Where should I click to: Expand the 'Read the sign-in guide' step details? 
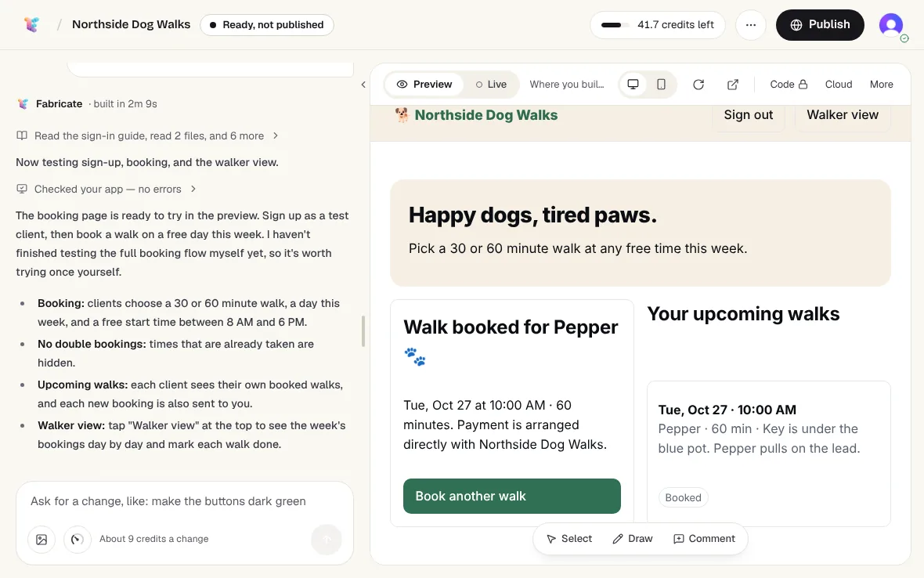coord(147,135)
